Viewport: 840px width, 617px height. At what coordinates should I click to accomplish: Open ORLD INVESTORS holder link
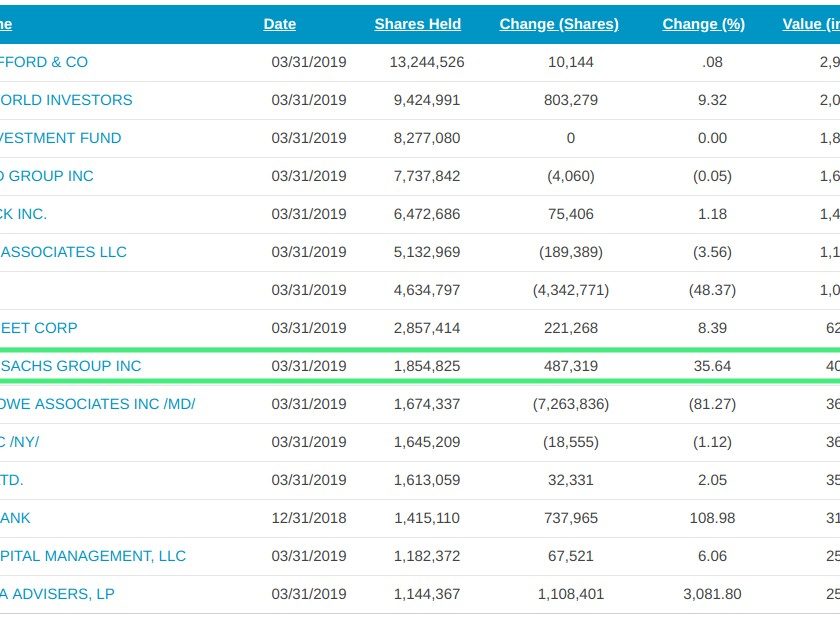coord(66,100)
